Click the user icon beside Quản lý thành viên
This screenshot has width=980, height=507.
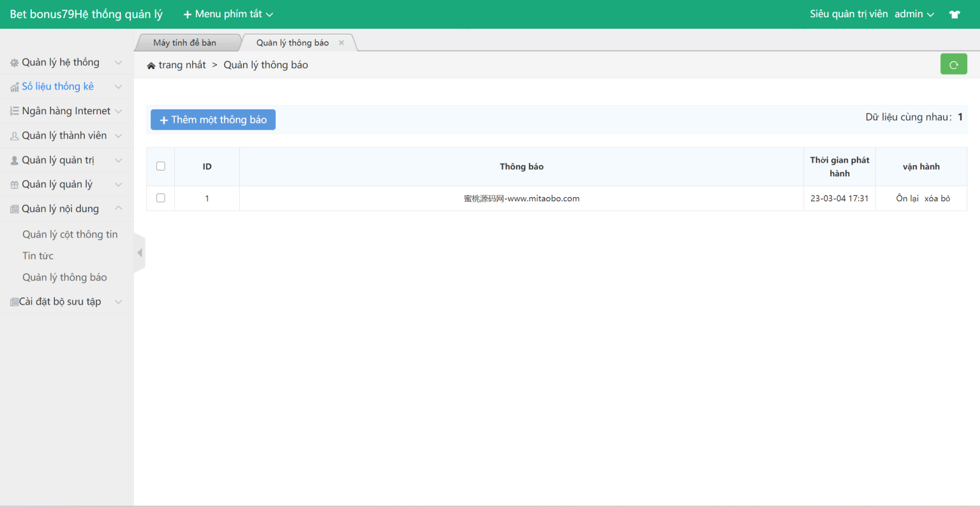tap(14, 136)
